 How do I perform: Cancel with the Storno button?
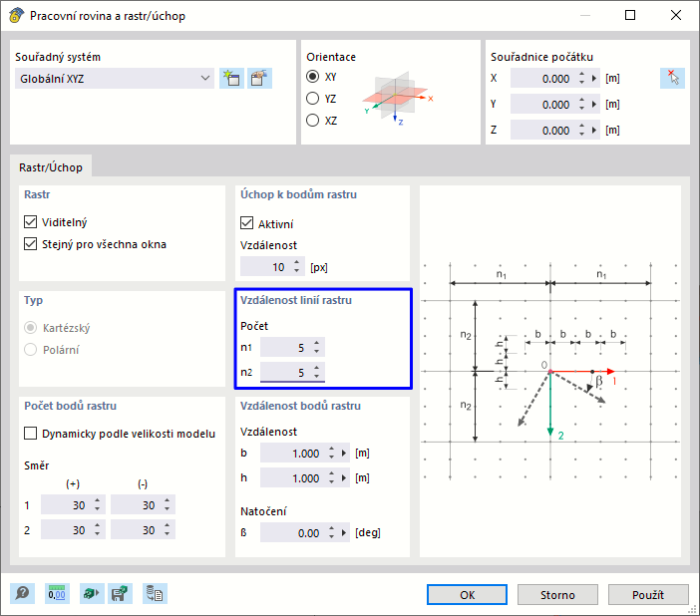pos(557,595)
